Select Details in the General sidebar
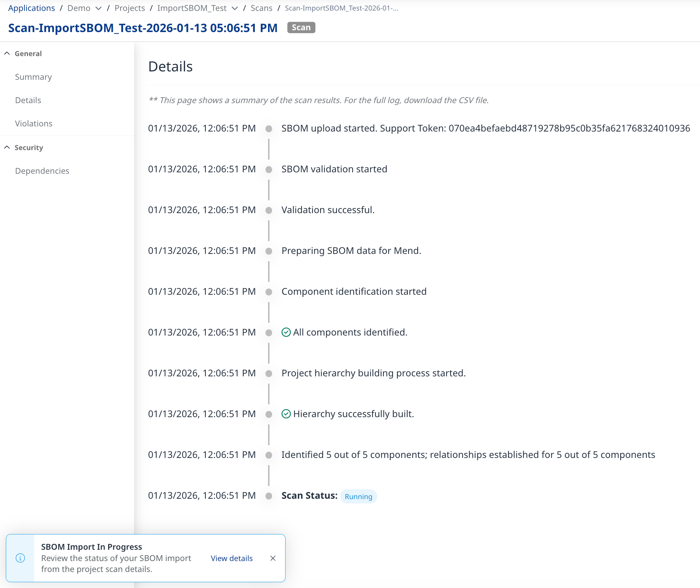The height and width of the screenshot is (588, 700). pyautogui.click(x=28, y=100)
